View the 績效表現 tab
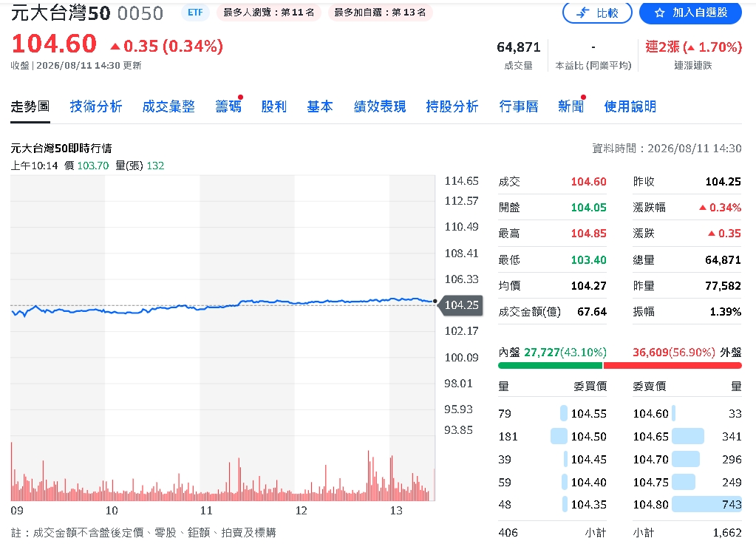The height and width of the screenshot is (558, 756). click(x=379, y=106)
